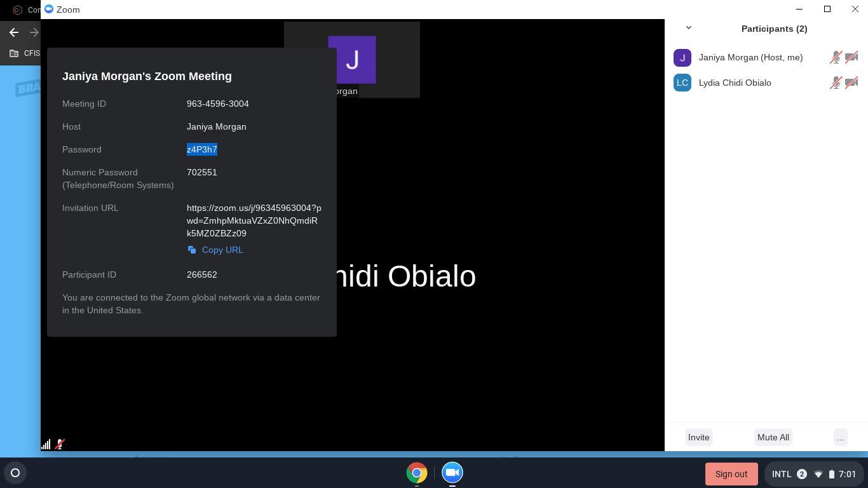Click the Participants (2) panel heading
This screenshot has width=868, height=488.
point(774,29)
